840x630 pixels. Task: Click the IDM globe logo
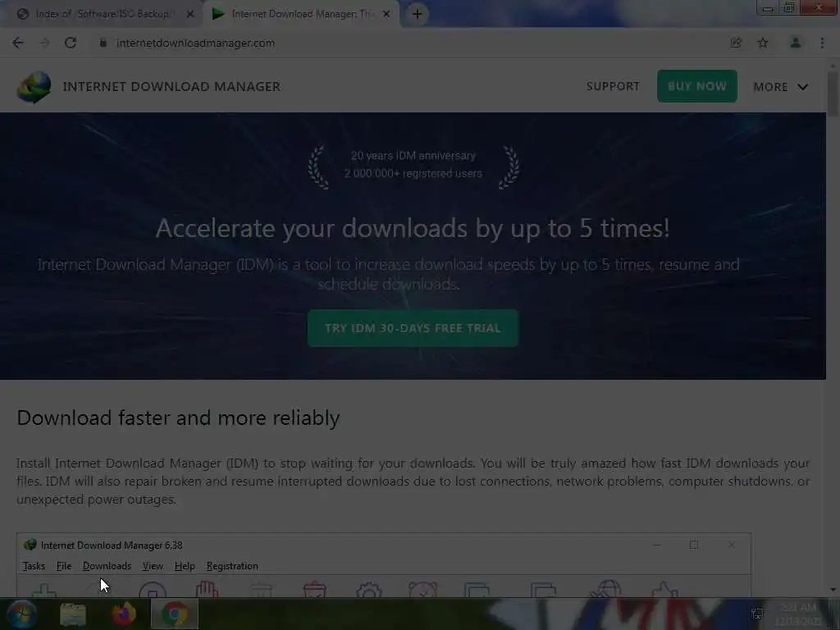point(34,87)
